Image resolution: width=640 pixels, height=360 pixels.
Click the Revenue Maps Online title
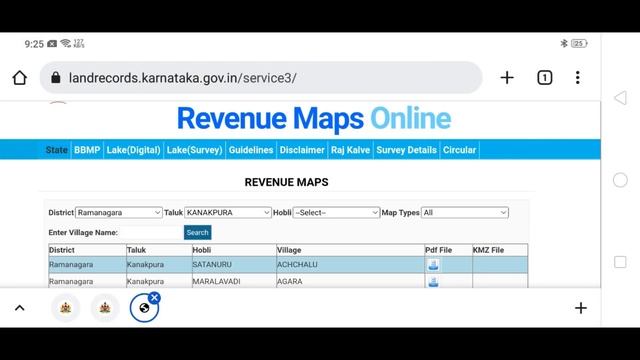click(314, 119)
